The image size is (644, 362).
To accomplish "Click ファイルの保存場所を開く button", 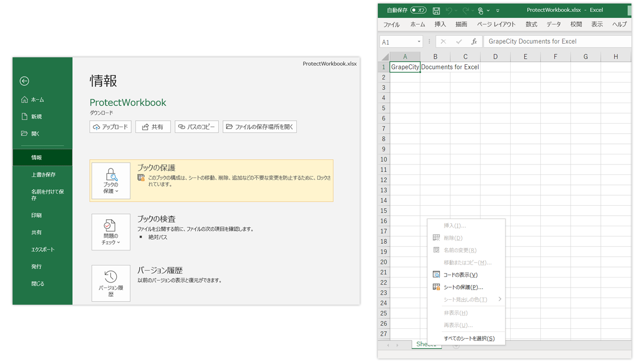I will [x=260, y=127].
